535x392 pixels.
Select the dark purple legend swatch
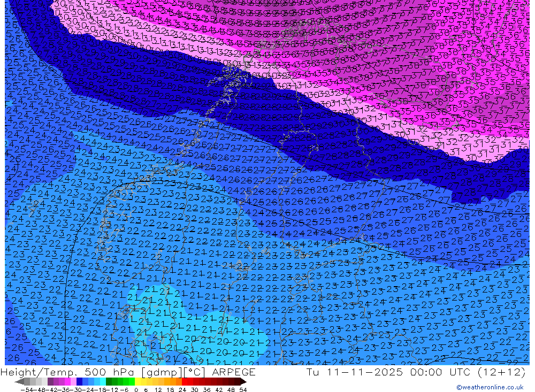[50, 382]
